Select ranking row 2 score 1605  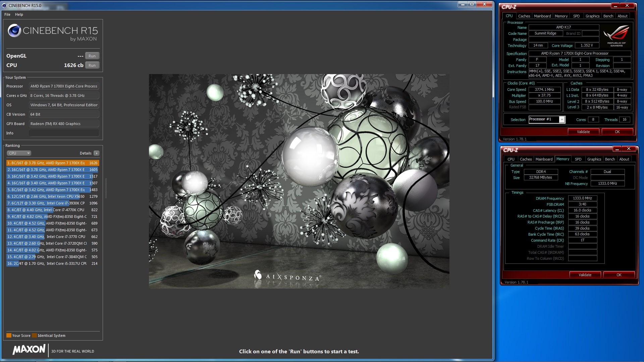click(53, 170)
